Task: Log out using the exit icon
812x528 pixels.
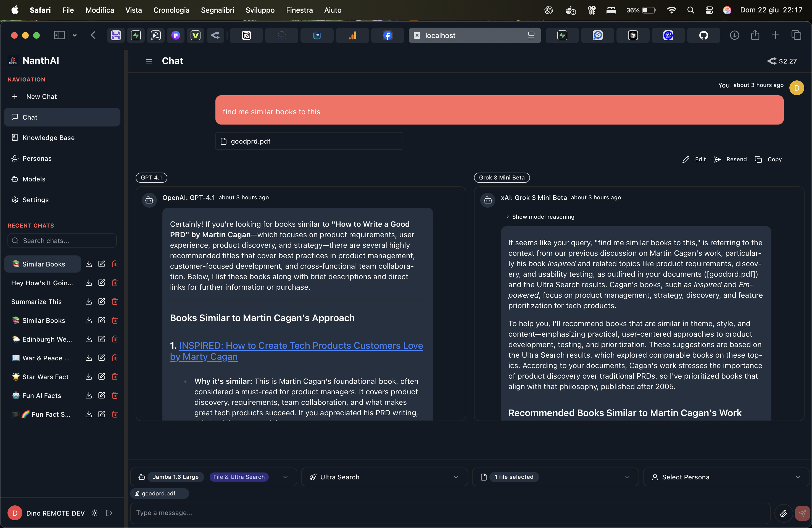Action: coord(109,513)
